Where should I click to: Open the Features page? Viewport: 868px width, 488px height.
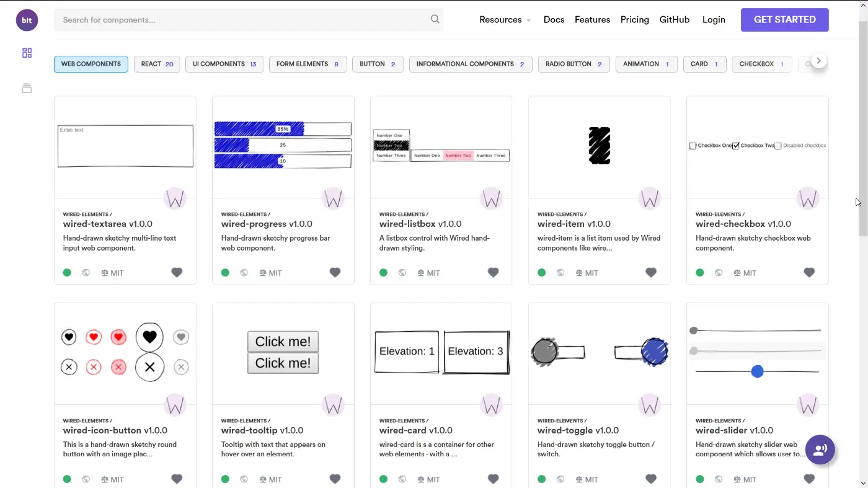(592, 20)
